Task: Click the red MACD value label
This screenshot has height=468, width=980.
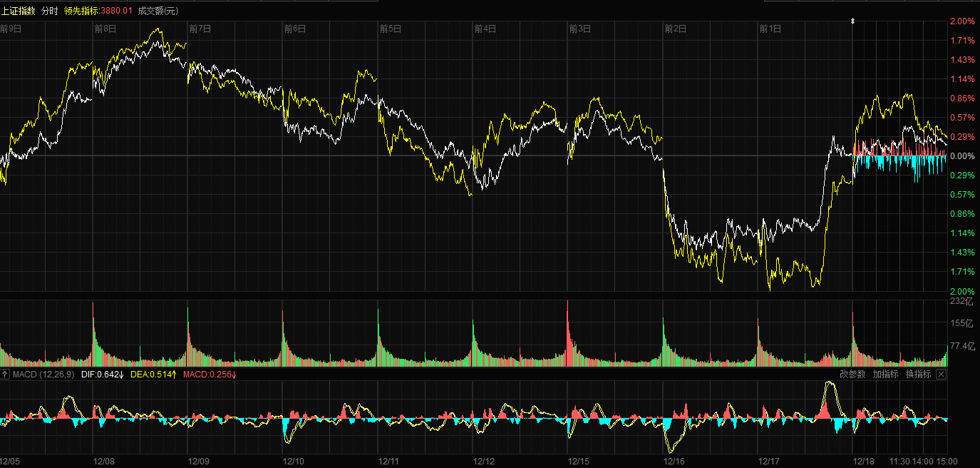Action: [210, 375]
